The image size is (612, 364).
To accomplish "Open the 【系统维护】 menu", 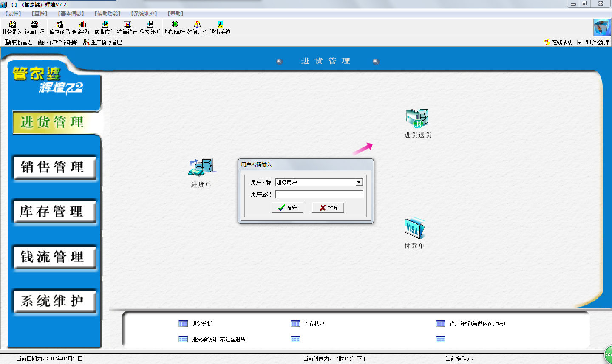I will 144,14.
